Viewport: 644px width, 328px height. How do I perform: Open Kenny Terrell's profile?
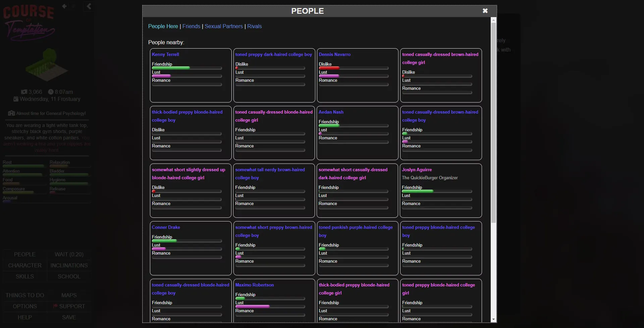[x=165, y=54]
